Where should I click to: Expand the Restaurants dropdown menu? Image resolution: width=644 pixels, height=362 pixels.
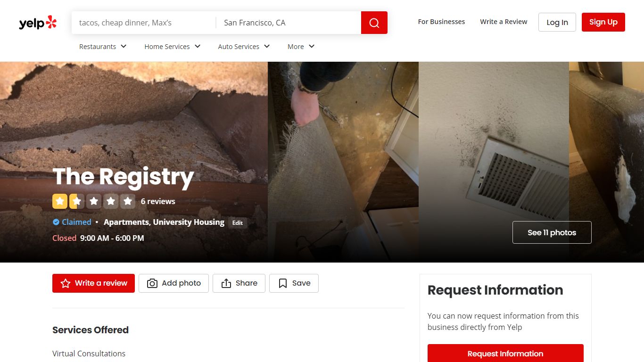point(103,46)
